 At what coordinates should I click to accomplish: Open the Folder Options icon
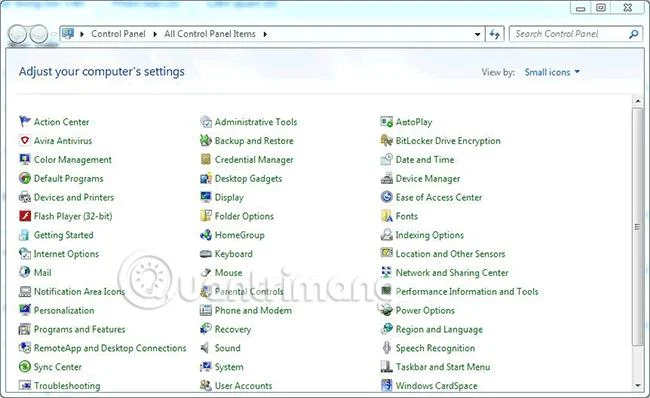pyautogui.click(x=206, y=216)
